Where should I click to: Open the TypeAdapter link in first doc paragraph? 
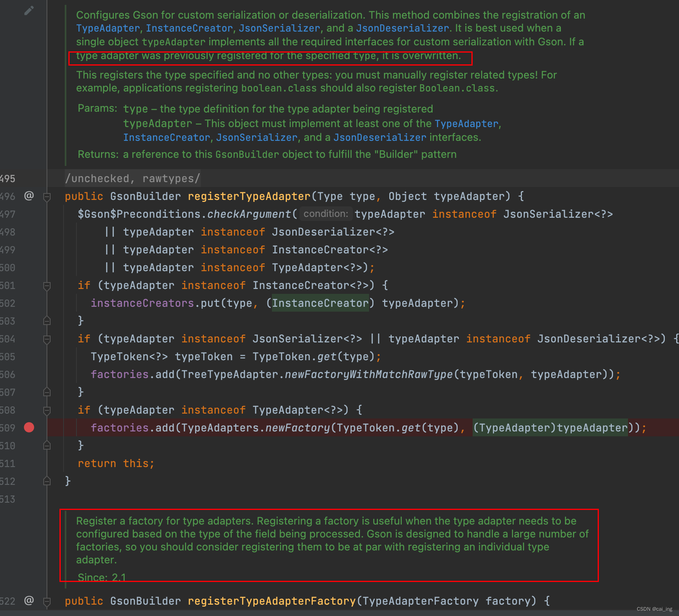click(108, 28)
